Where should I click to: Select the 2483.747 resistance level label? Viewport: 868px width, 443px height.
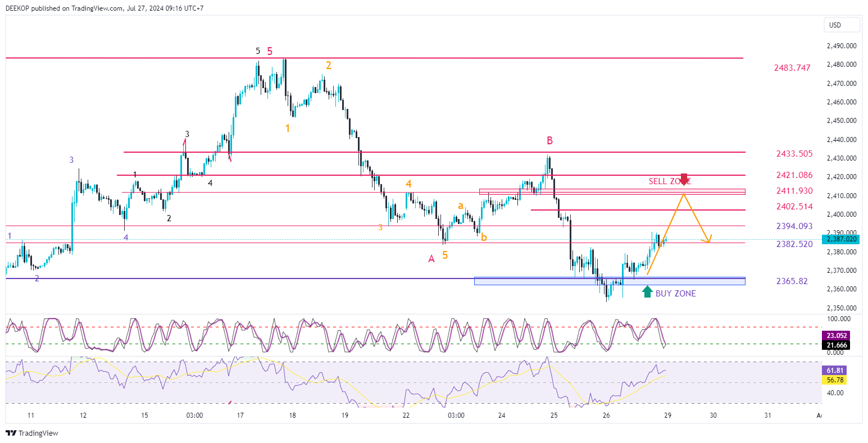coord(792,67)
